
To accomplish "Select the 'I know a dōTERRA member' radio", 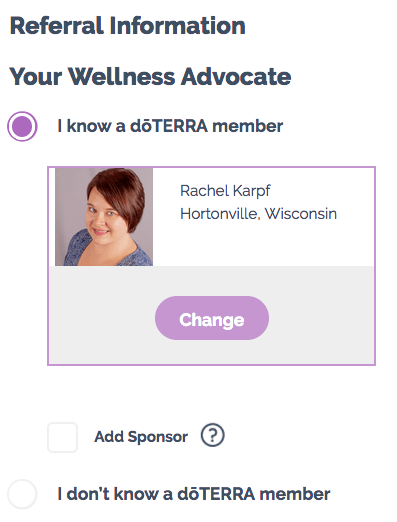I will click(22, 126).
